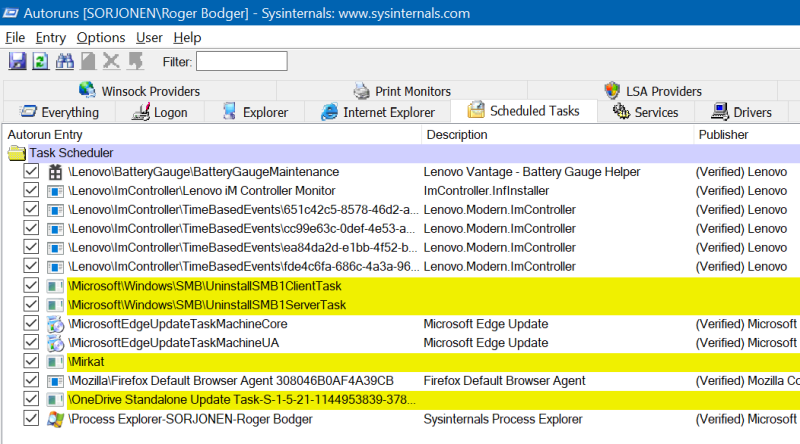Viewport: 800px width, 444px height.
Task: Click the Save toolbar icon
Action: pos(17,62)
